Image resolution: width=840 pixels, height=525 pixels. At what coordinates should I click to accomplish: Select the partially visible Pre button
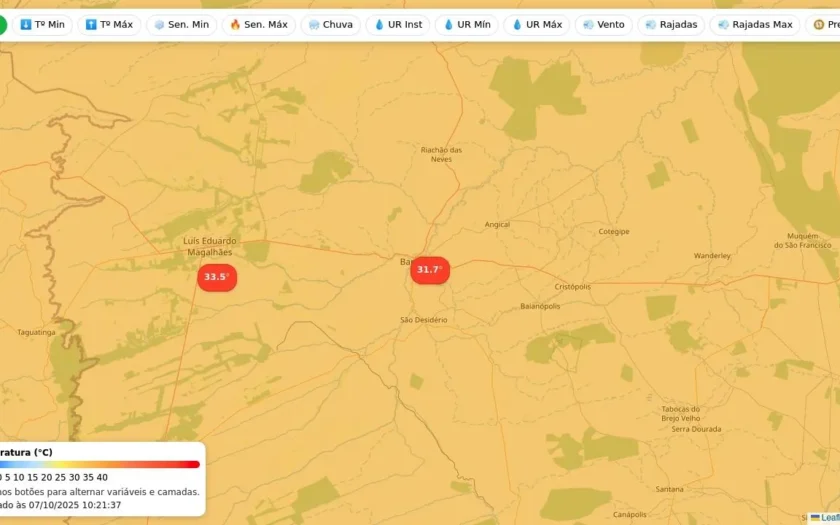pyautogui.click(x=823, y=25)
